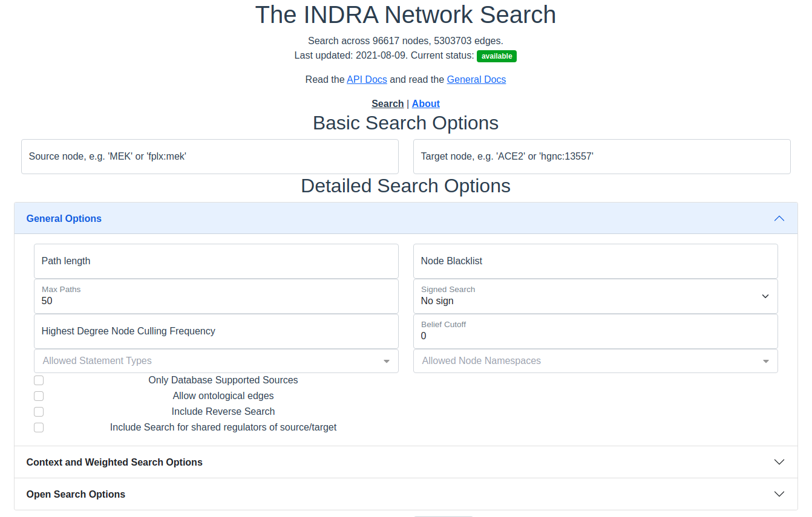Screen dimensions: 812x517
Task: Open Allowed Statement Types dropdown arrow
Action: coord(387,361)
